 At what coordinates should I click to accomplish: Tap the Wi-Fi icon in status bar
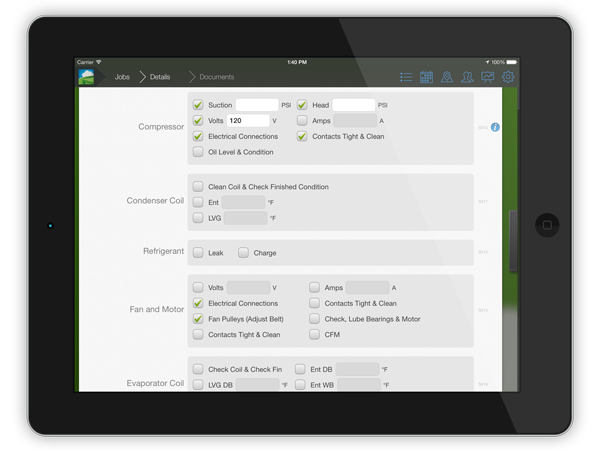tap(99, 62)
